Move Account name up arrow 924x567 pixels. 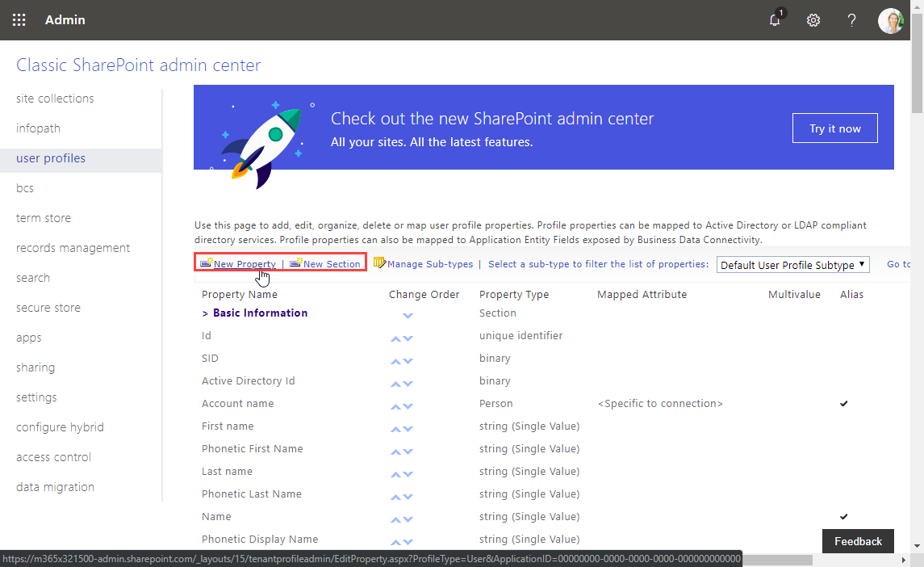tap(395, 406)
